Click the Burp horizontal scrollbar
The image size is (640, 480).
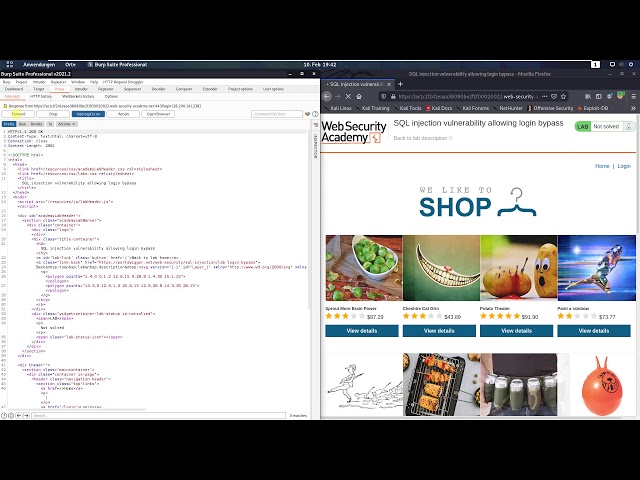[x=77, y=409]
